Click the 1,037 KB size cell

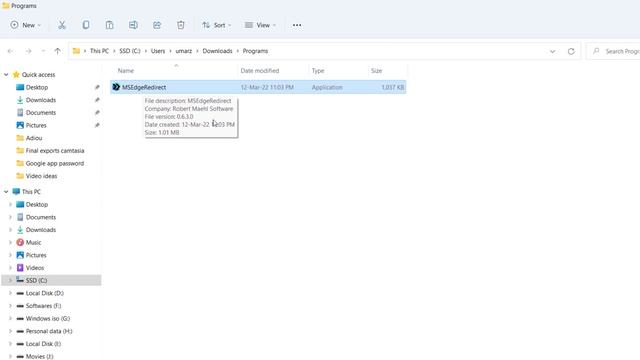coord(392,87)
